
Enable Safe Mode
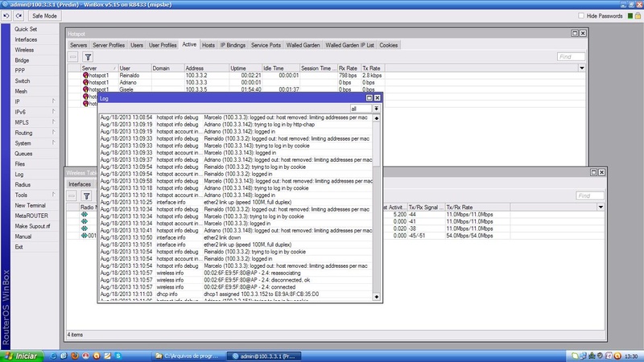click(x=44, y=15)
